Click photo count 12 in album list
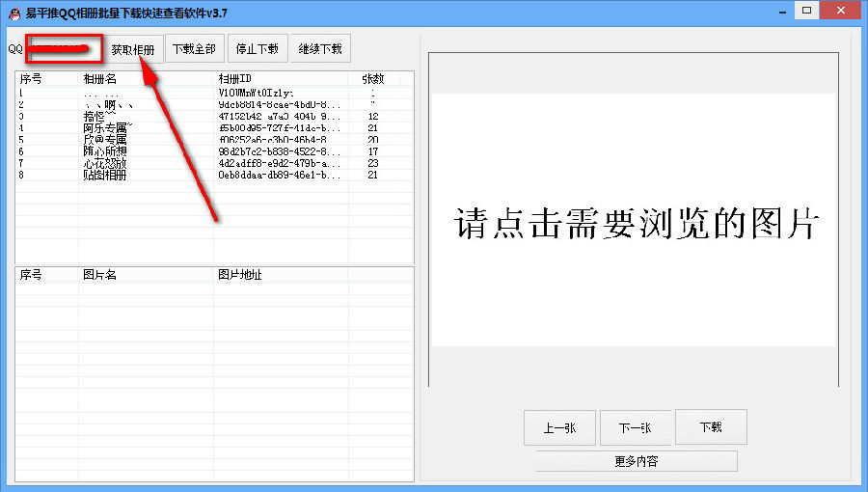 point(373,116)
